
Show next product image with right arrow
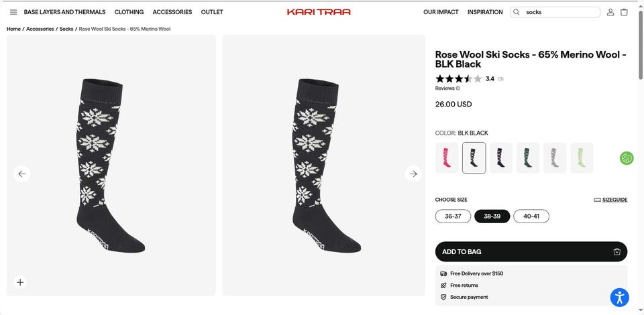point(413,174)
